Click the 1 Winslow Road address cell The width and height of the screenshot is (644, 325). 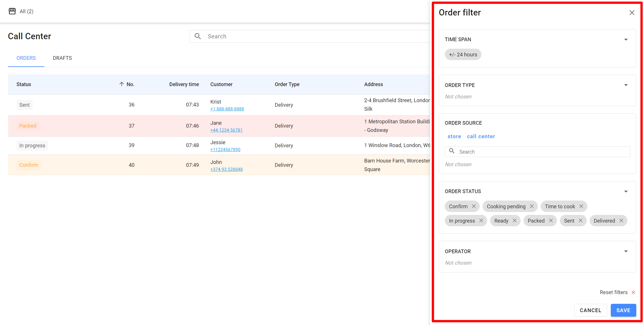[397, 145]
